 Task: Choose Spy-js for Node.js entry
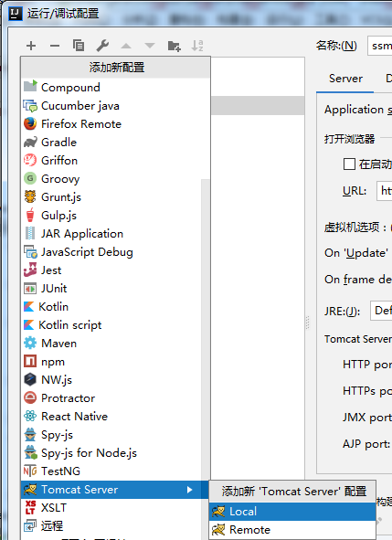tap(111, 452)
